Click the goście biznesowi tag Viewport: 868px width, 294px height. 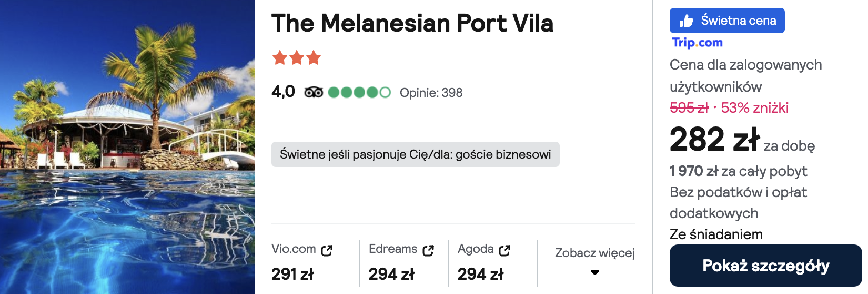(416, 154)
